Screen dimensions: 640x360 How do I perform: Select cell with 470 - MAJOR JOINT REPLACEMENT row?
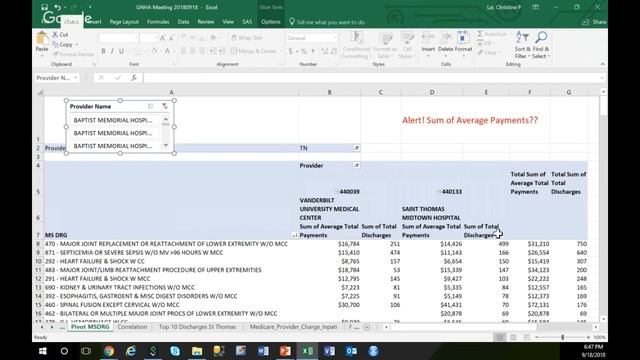171,244
